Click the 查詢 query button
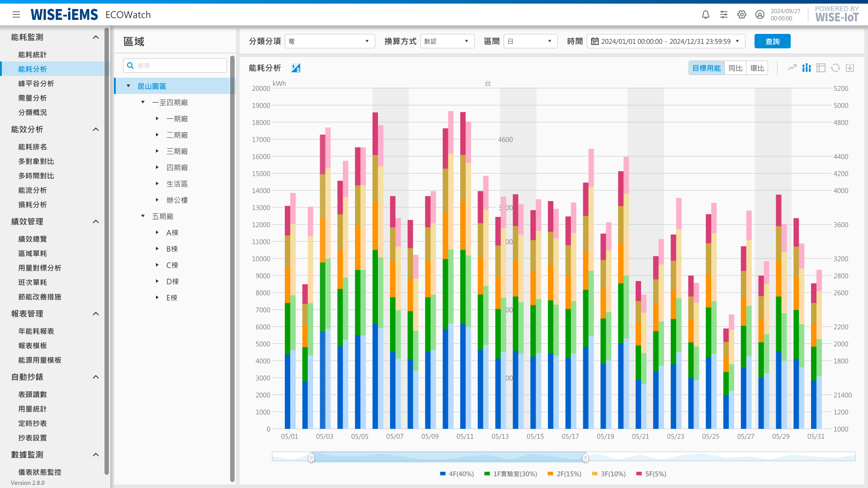The height and width of the screenshot is (488, 868). click(773, 41)
